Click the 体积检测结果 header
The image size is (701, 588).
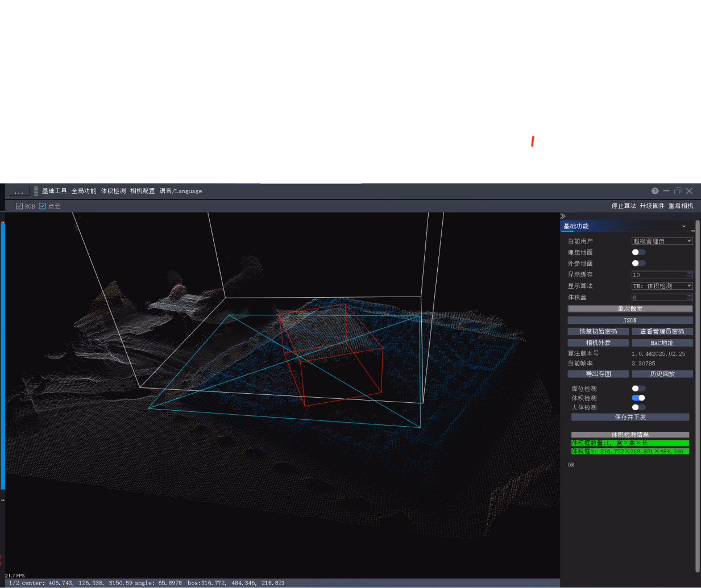pyautogui.click(x=630, y=435)
